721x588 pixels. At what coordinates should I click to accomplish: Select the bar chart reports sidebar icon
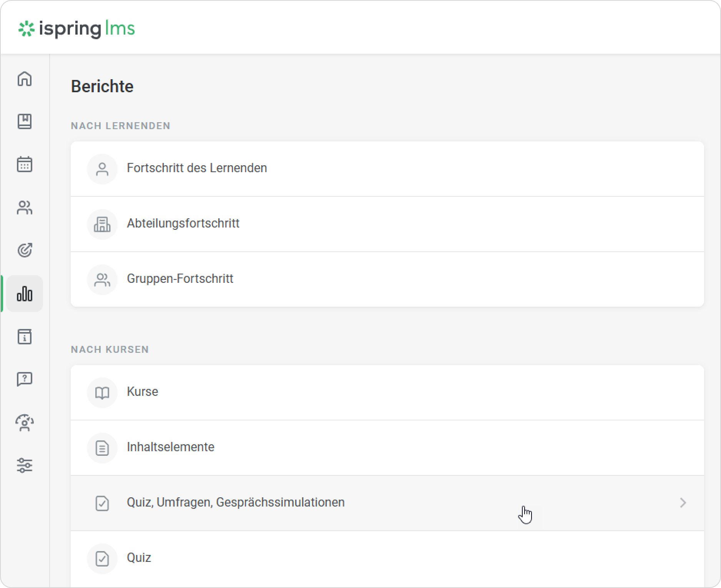pos(25,294)
